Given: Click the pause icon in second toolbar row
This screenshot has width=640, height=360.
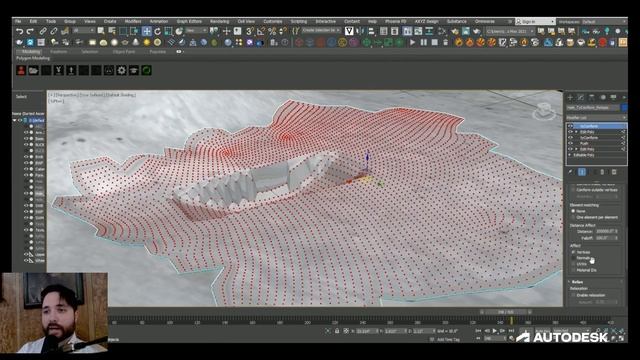Looking at the screenshot, I should coord(424,42).
